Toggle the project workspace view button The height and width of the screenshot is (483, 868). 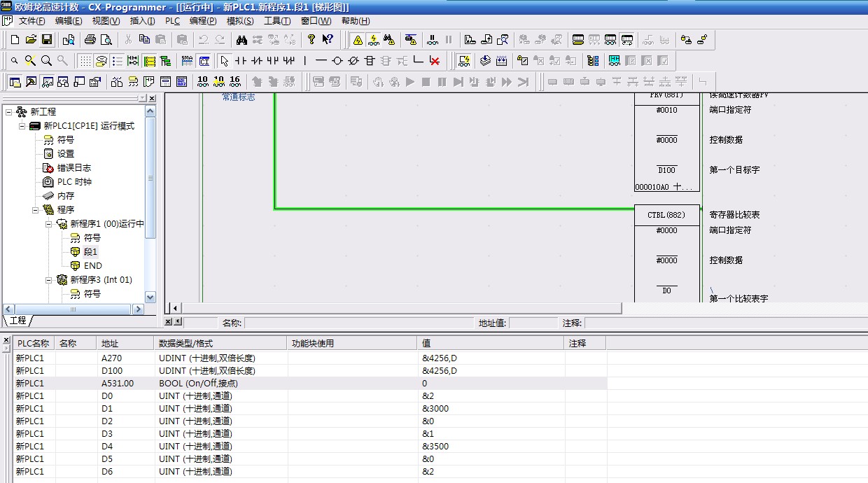pos(15,82)
